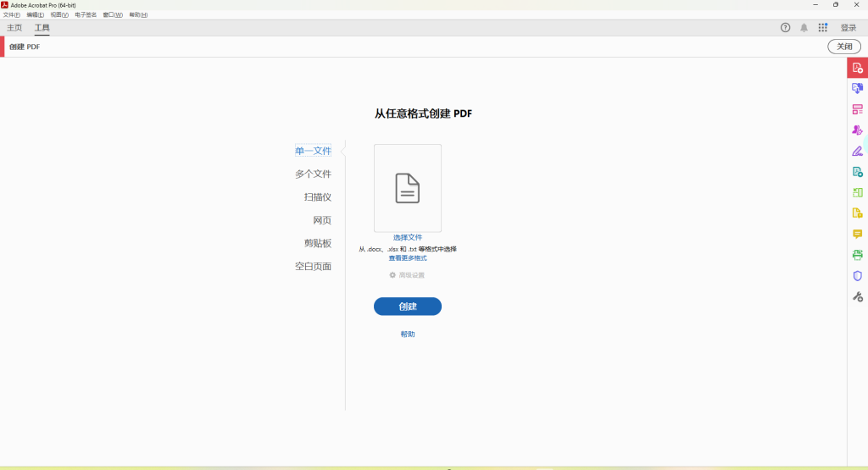Select the 扫描仪 option
868x470 pixels.
tap(318, 196)
